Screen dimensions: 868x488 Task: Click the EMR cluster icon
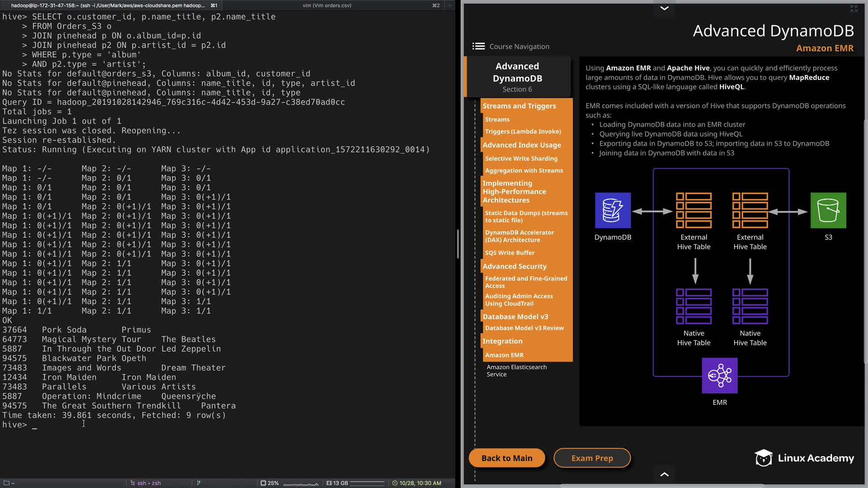coord(719,375)
